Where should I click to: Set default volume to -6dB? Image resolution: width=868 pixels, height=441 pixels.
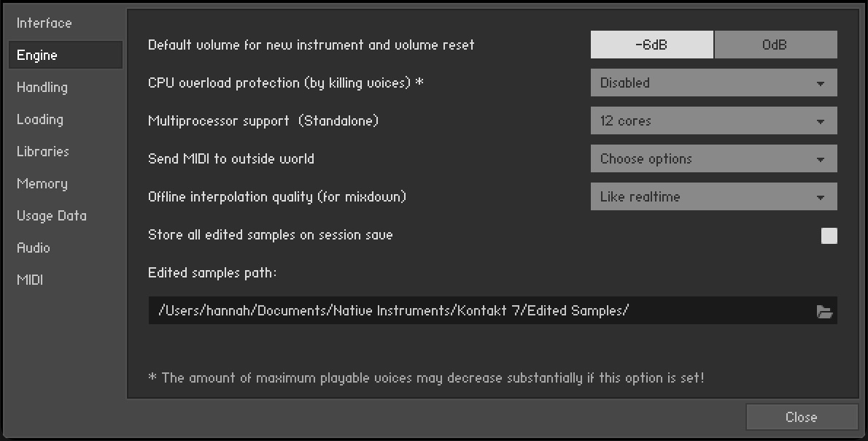[651, 45]
